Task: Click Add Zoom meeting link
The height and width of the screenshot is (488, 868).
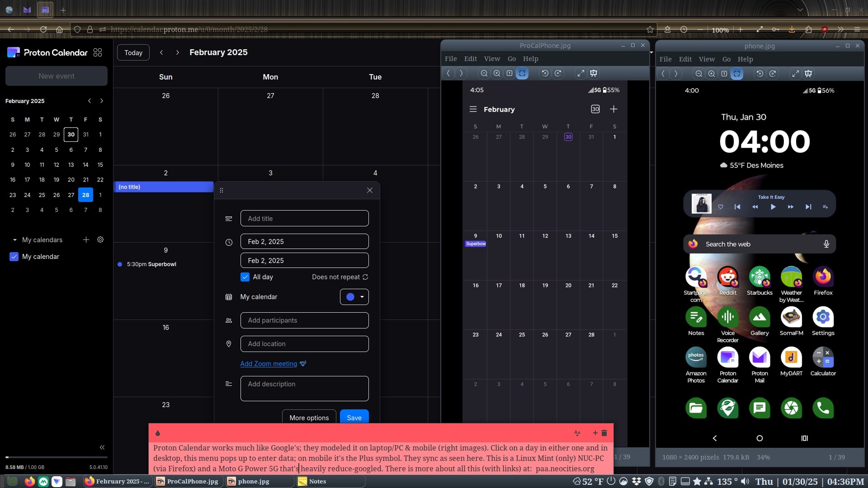Action: tap(269, 364)
